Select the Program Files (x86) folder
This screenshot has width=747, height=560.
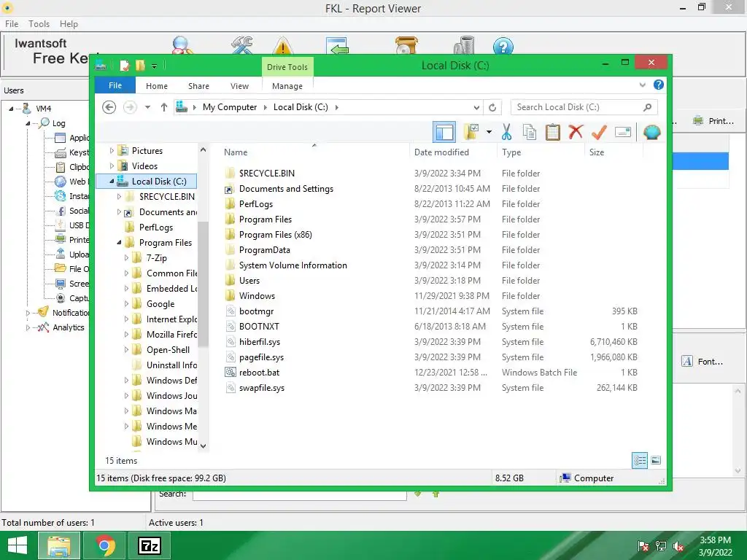click(275, 234)
